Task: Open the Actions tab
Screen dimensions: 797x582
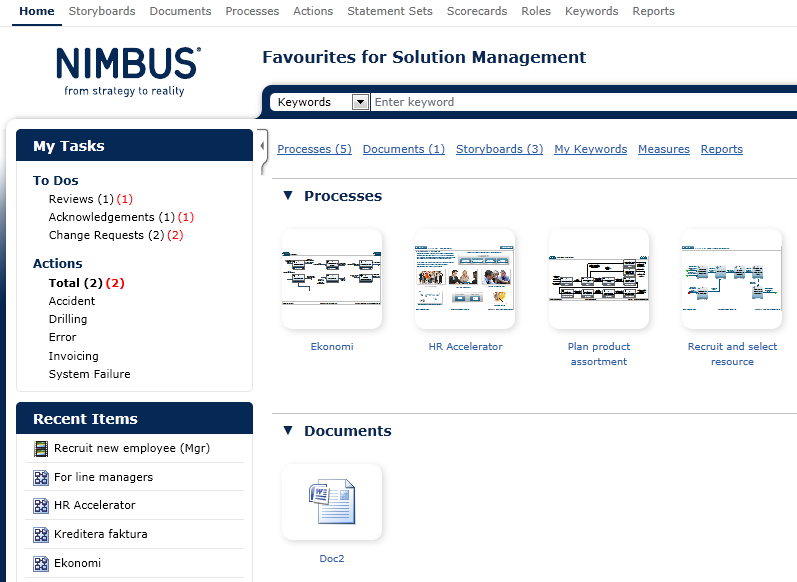Action: tap(313, 11)
